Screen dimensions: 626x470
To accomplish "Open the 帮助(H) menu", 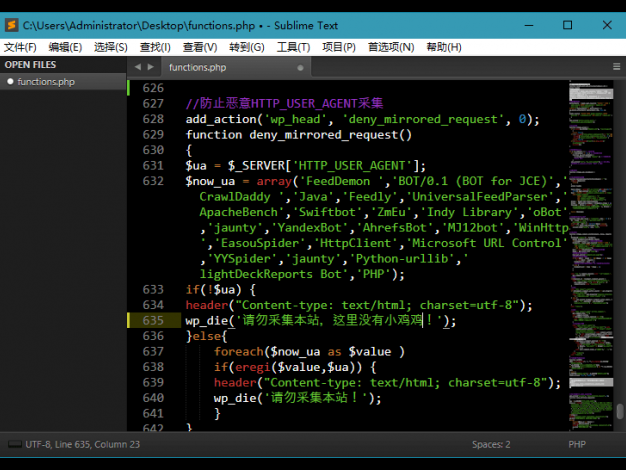I will [444, 47].
